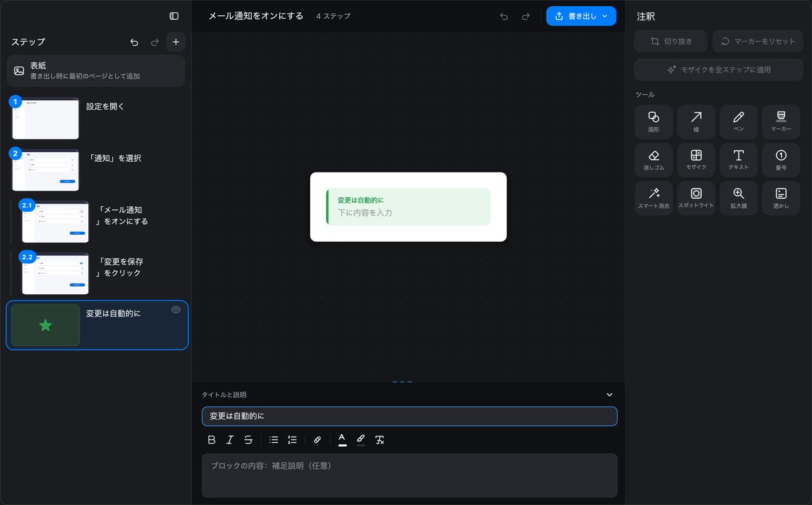Select the 線 arrow line tool
This screenshot has height=505, width=812.
pyautogui.click(x=696, y=122)
